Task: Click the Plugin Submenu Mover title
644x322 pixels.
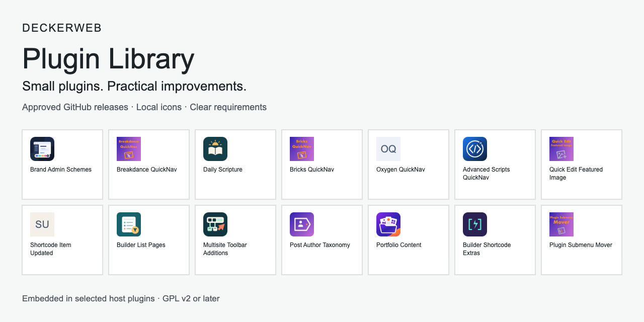Action: click(x=581, y=245)
